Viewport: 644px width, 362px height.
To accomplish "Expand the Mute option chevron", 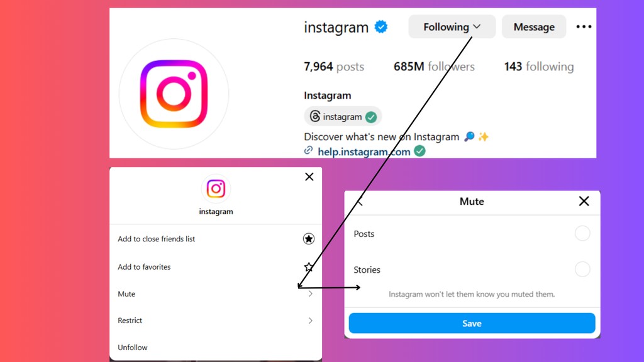I will pos(311,294).
